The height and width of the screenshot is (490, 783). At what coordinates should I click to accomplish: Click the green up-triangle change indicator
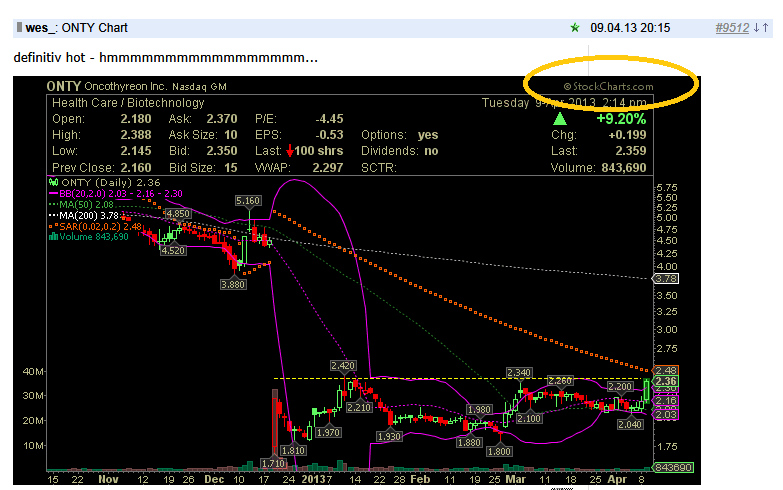click(560, 118)
